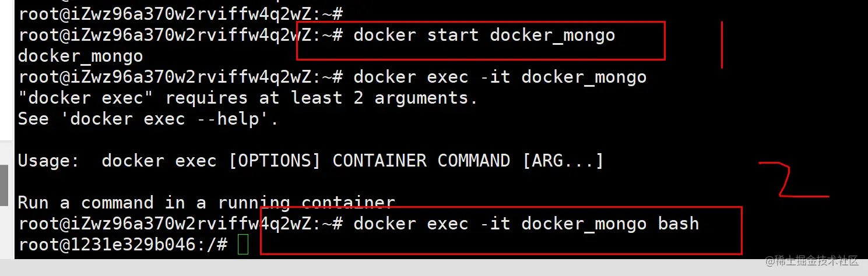Select the "docker_mongo" output line below start command
This screenshot has width=868, height=276.
click(80, 56)
